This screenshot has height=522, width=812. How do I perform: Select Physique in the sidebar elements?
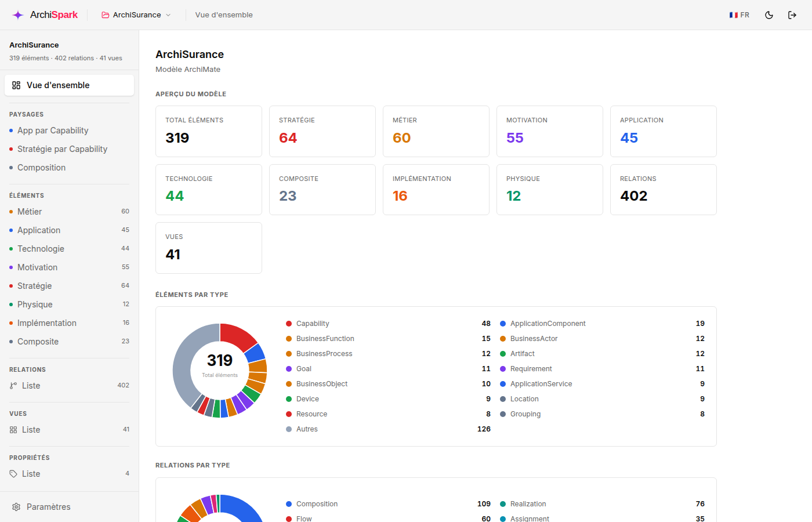(x=70, y=304)
